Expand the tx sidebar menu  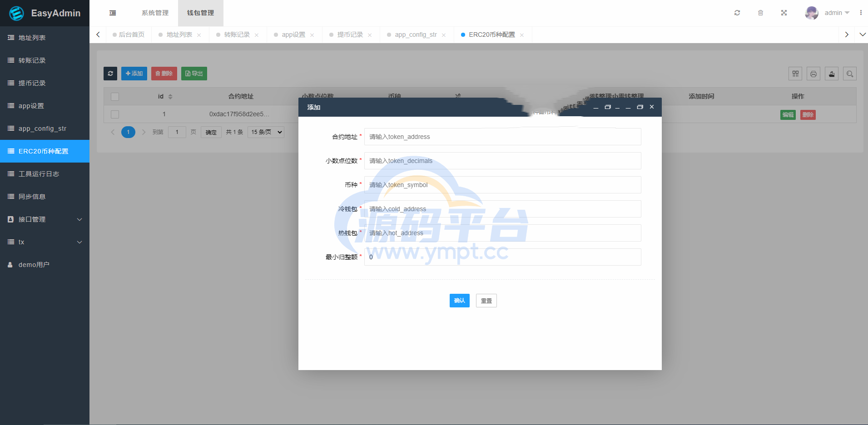tap(45, 242)
